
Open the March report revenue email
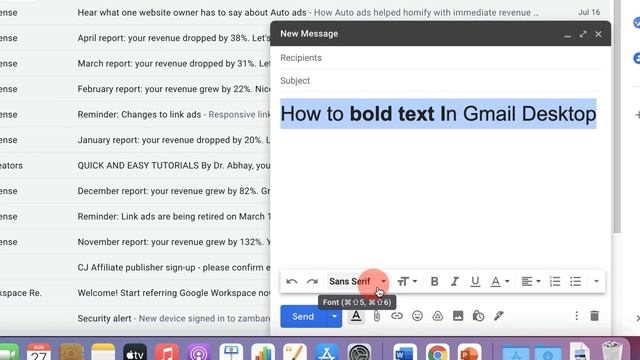point(135,64)
